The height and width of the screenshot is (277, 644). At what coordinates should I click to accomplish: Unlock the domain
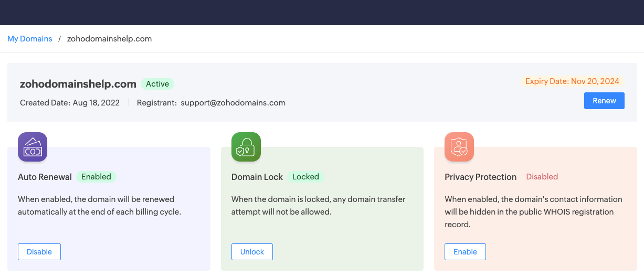click(252, 252)
